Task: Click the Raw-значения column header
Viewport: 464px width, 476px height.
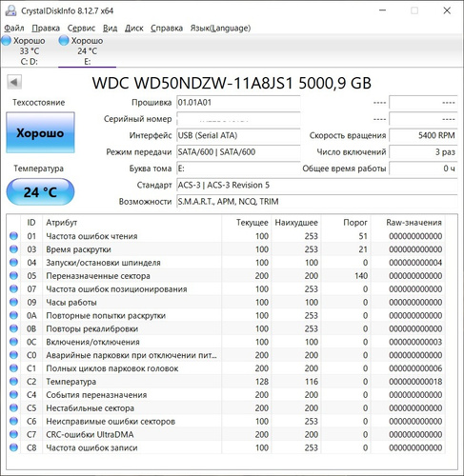Action: pos(414,223)
